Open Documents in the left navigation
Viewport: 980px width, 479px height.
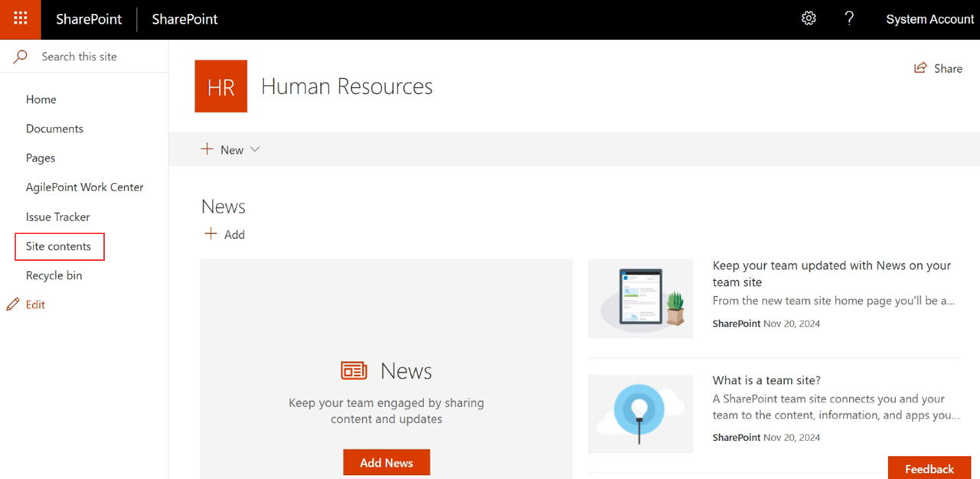coord(54,129)
